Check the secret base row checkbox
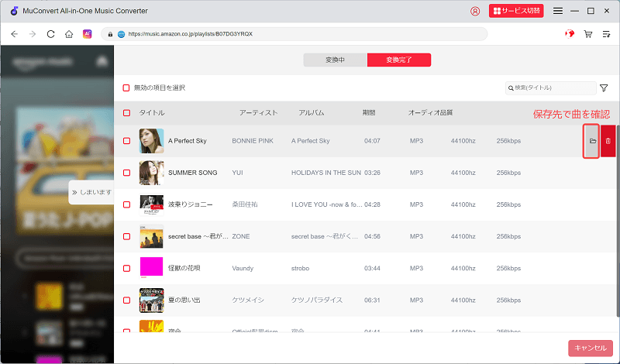 click(x=126, y=236)
